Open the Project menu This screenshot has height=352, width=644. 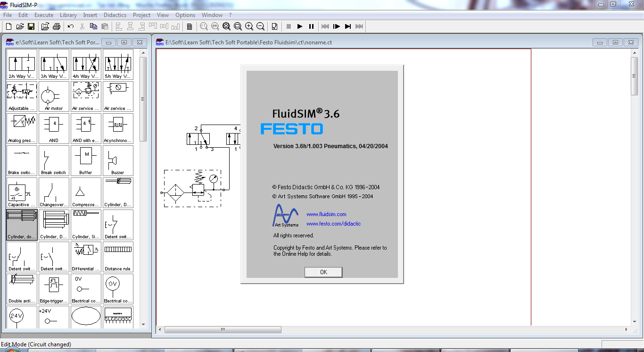tap(142, 15)
